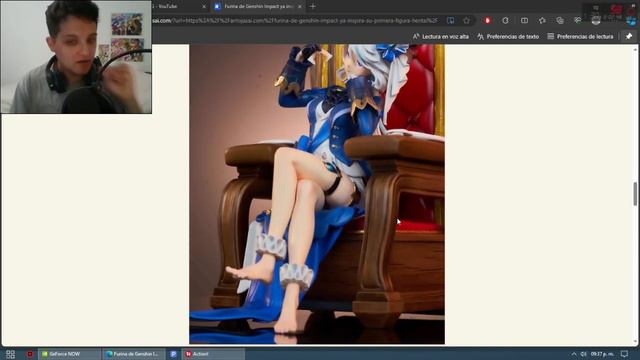Switch to Furina de Genshin Edge taskbar window
640x360 pixels.
[133, 354]
